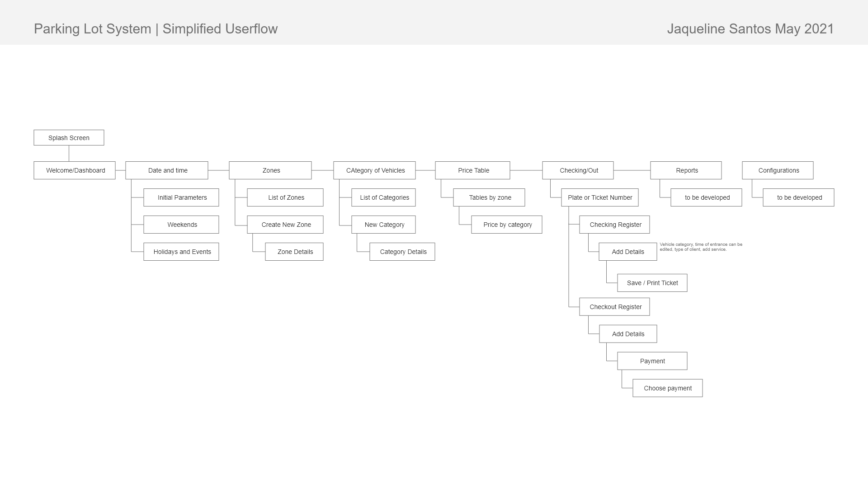
Task: Select the Tables by zone node
Action: (489, 197)
